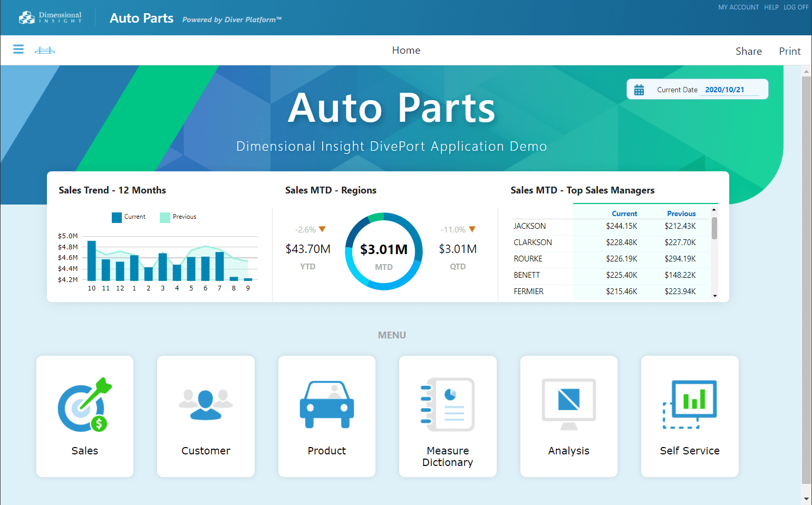
Task: Click the Home page title
Action: (x=406, y=50)
